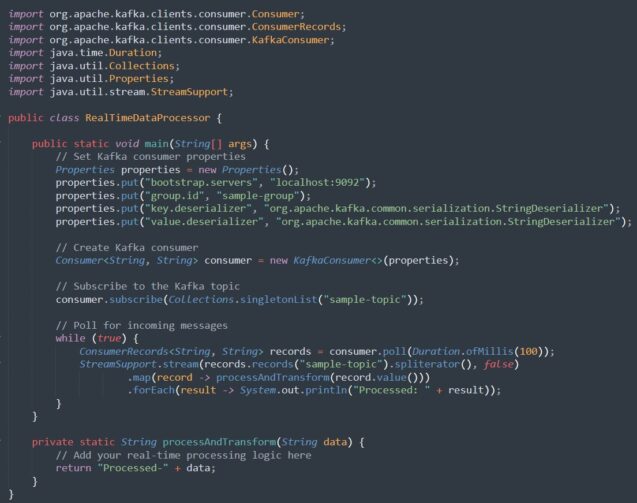Click the subscribe method call
The image size is (637, 503).
coord(136,299)
